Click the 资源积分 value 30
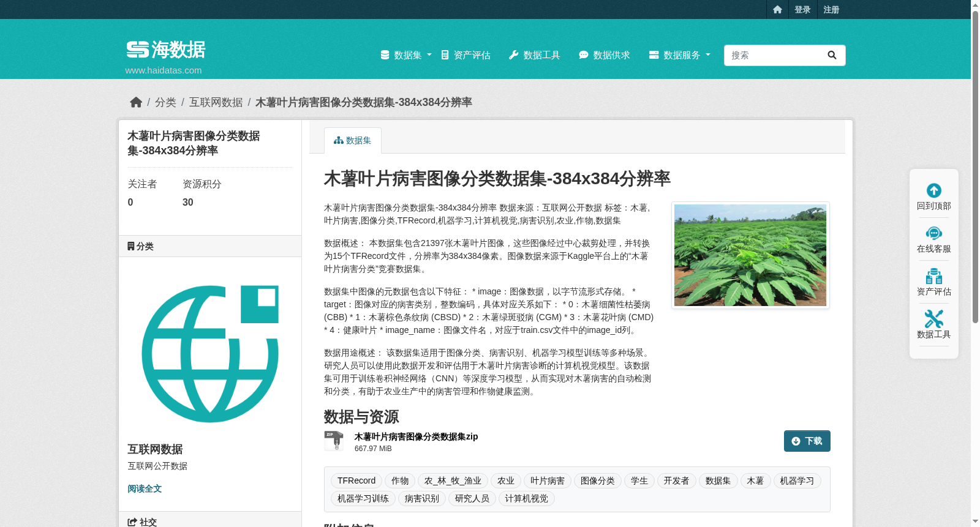Screen dimensions: 980x527 click(x=188, y=203)
